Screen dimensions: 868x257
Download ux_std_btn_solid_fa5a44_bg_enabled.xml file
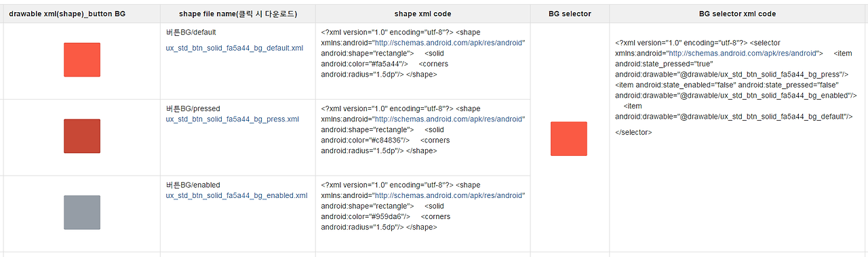click(x=237, y=195)
